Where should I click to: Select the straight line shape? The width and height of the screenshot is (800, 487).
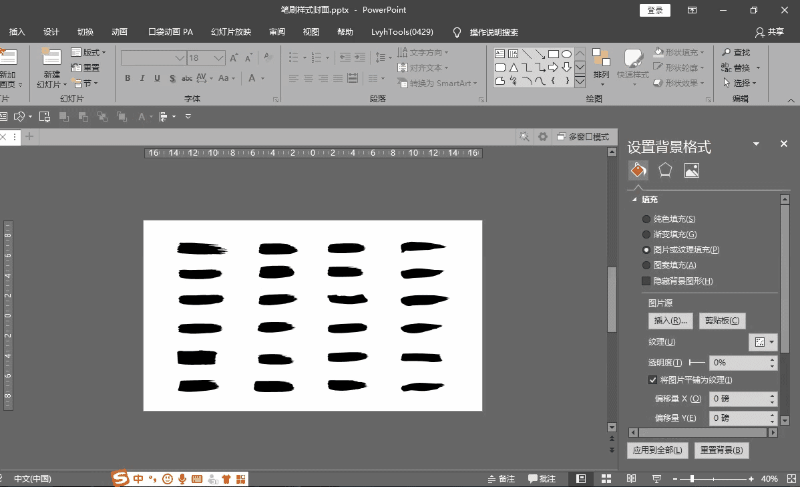click(527, 54)
